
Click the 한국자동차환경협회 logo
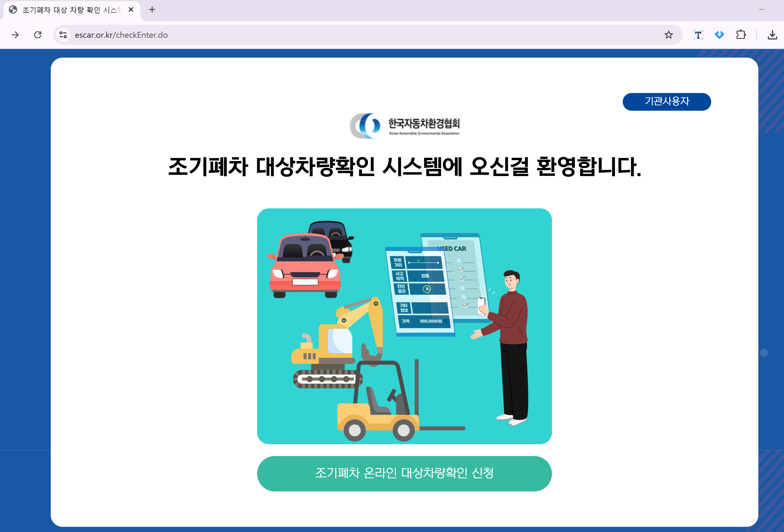coord(404,126)
